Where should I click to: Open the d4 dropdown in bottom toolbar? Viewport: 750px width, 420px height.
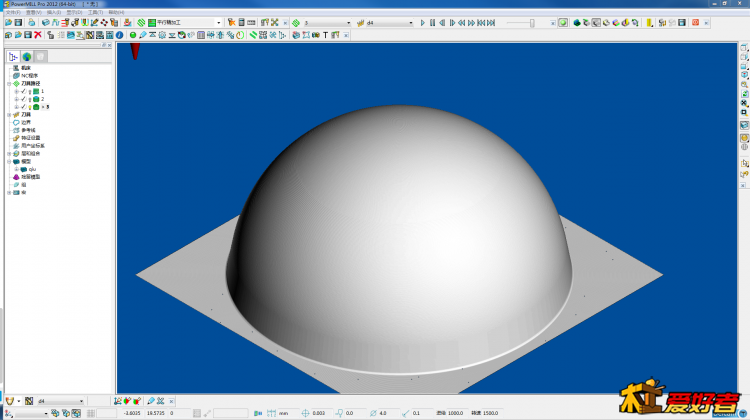pyautogui.click(x=81, y=401)
